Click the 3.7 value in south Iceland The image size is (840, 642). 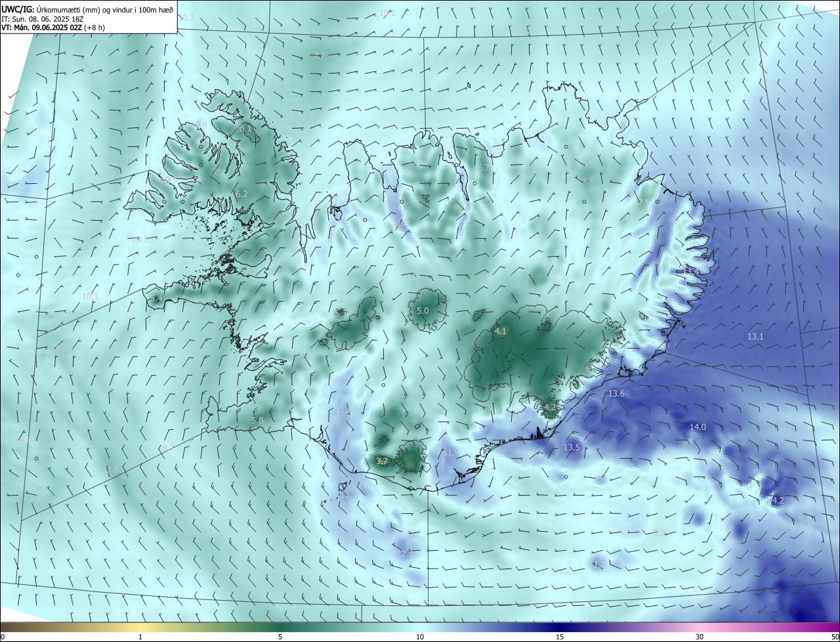382,461
